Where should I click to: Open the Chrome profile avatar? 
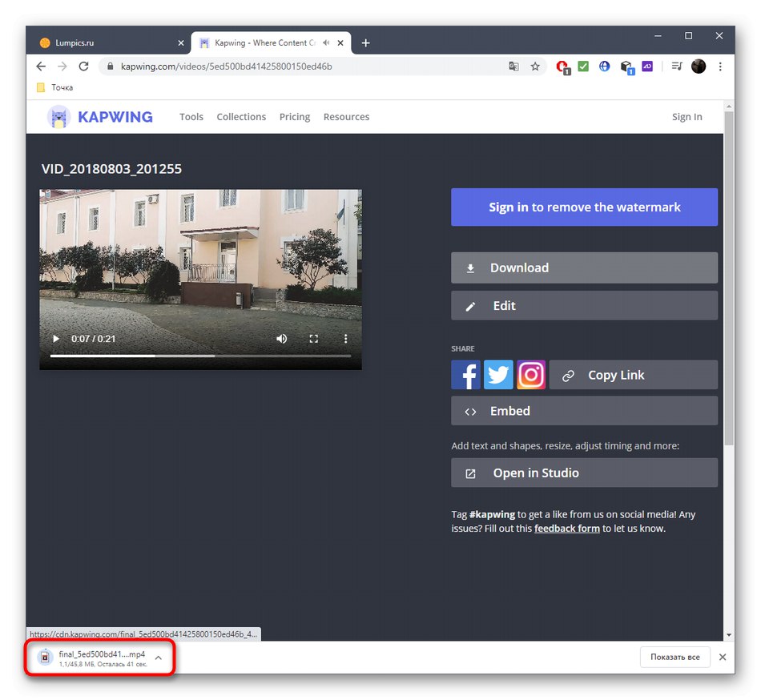699,66
